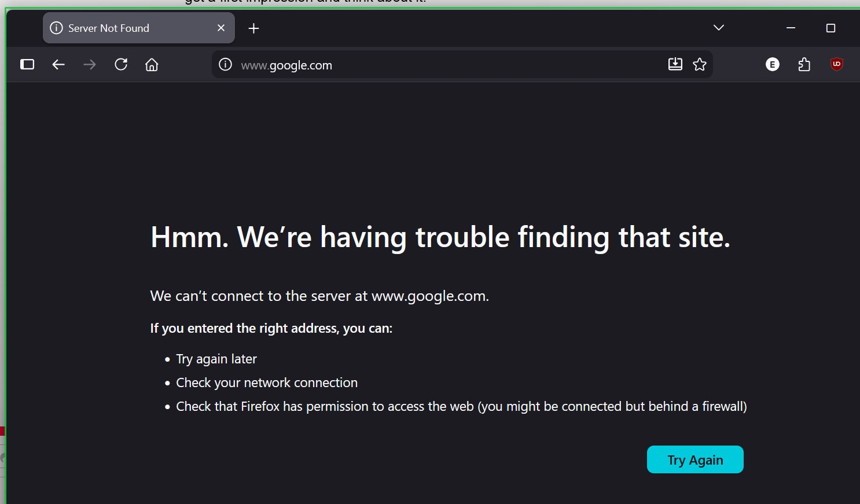860x504 pixels.
Task: Minimize the browser window
Action: [791, 28]
